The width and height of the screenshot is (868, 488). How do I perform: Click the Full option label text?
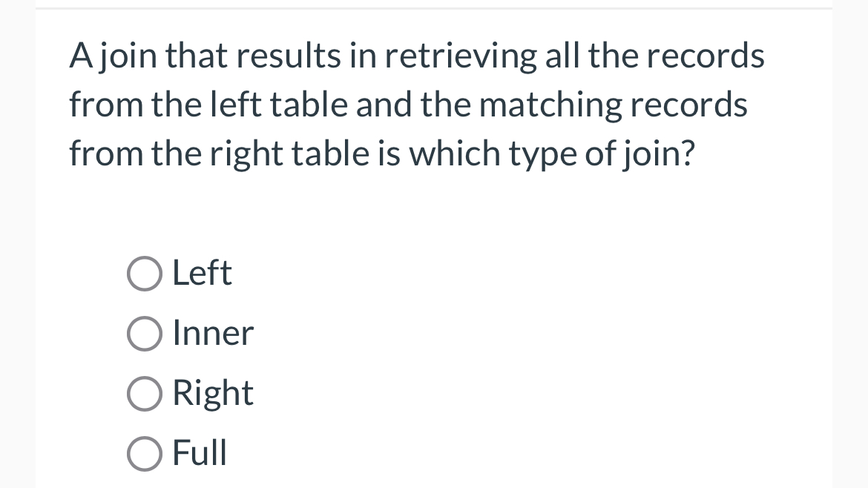click(x=199, y=453)
